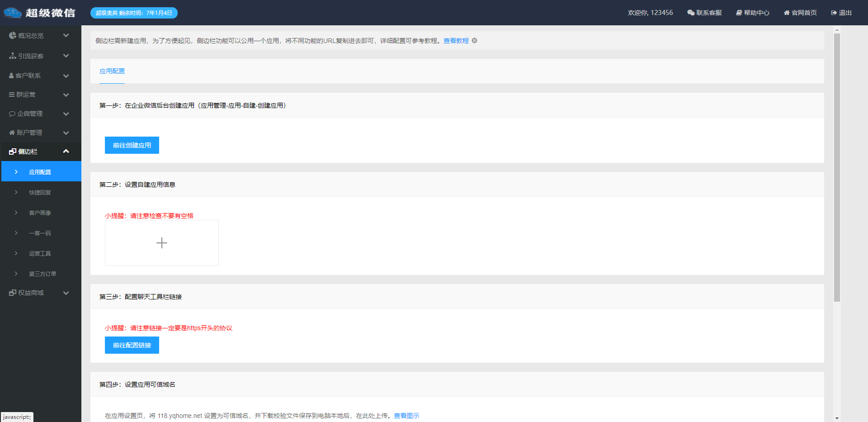Click the 超级微信 logo icon
This screenshot has width=868, height=422.
pos(13,13)
